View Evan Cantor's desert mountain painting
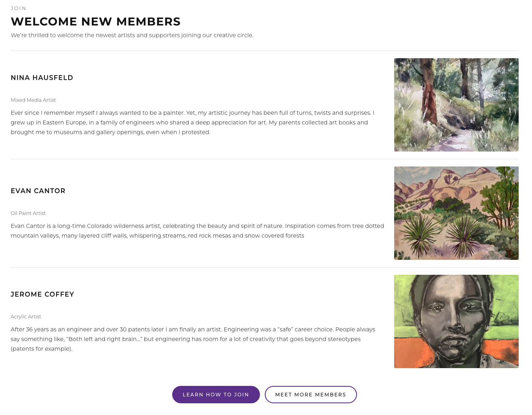This screenshot has height=415, width=532. point(456,213)
